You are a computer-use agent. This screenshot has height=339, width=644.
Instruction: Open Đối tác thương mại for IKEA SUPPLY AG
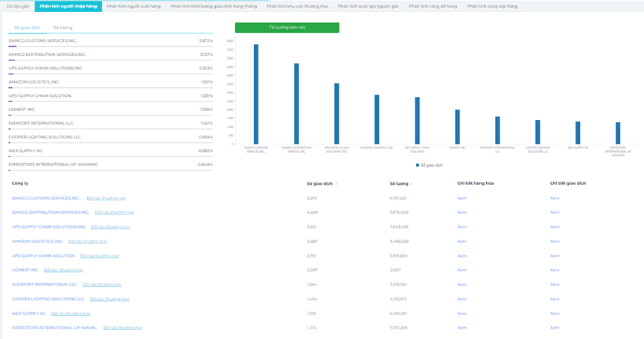pos(71,314)
